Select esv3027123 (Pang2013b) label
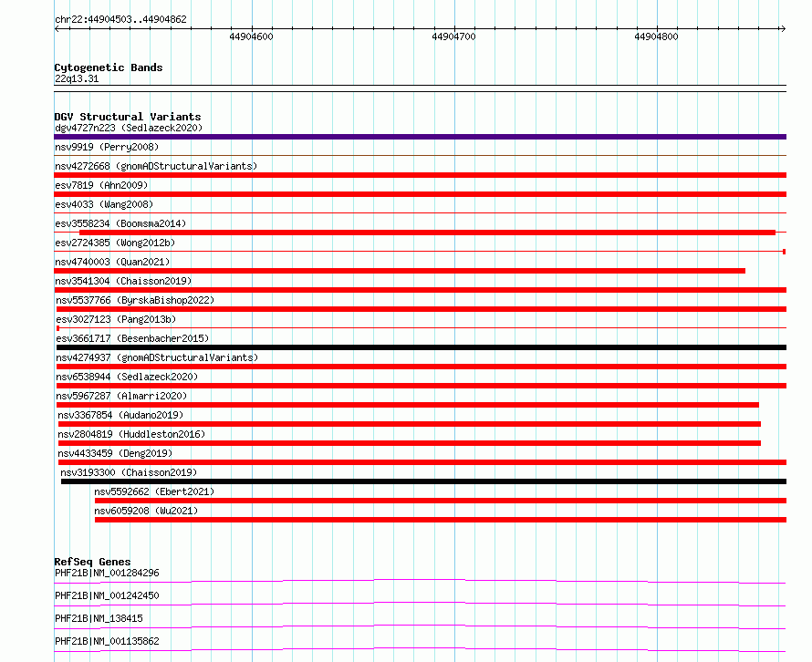The image size is (812, 662). point(116,319)
